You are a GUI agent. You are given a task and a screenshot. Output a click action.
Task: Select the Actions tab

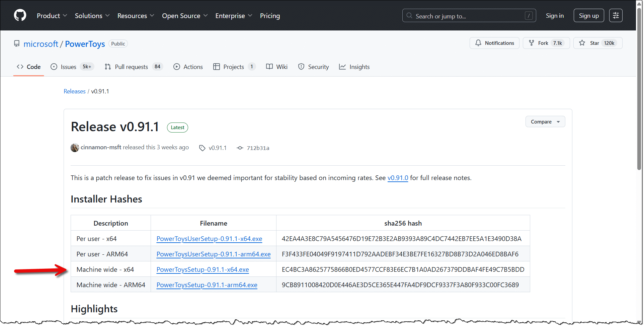tap(188, 67)
